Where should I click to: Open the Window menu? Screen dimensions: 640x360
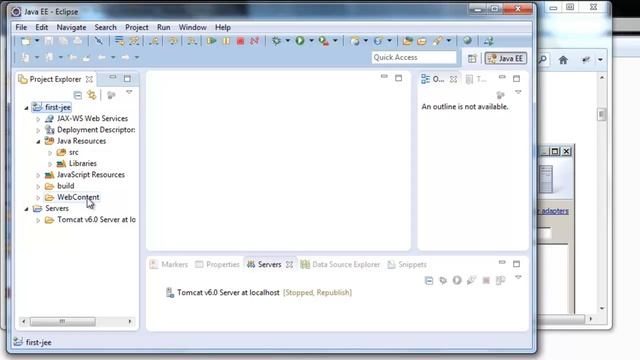[193, 27]
